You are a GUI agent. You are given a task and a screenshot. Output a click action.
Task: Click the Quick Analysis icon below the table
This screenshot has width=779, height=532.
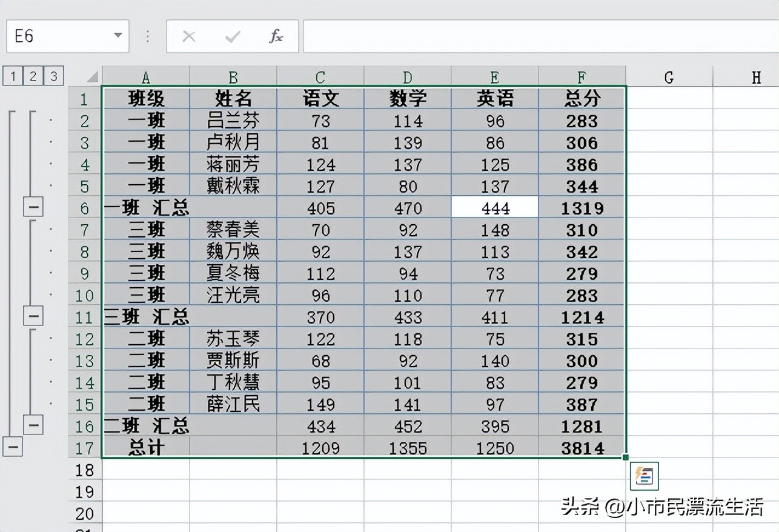pyautogui.click(x=644, y=476)
